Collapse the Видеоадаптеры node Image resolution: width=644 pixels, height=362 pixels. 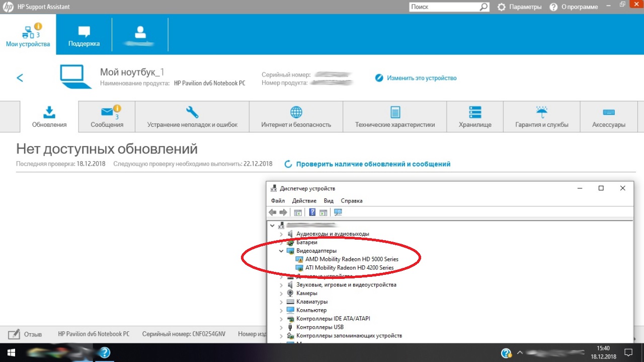[281, 251]
